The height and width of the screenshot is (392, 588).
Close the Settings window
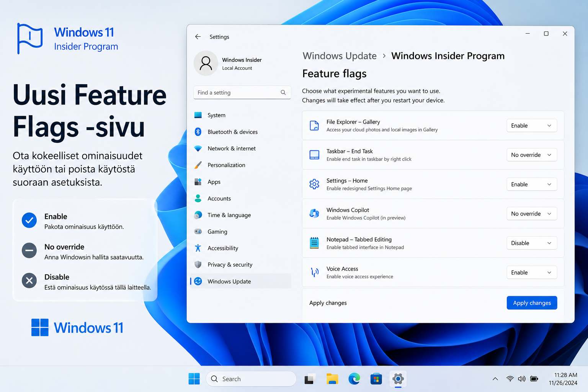565,34
